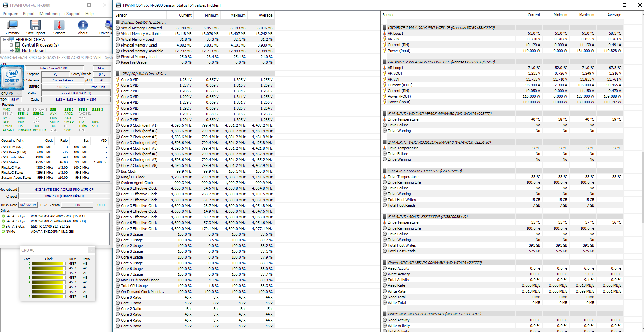This screenshot has height=332, width=644.
Task: Click the Core 7 clock bar in CPU #0 popup
Action: point(49,297)
